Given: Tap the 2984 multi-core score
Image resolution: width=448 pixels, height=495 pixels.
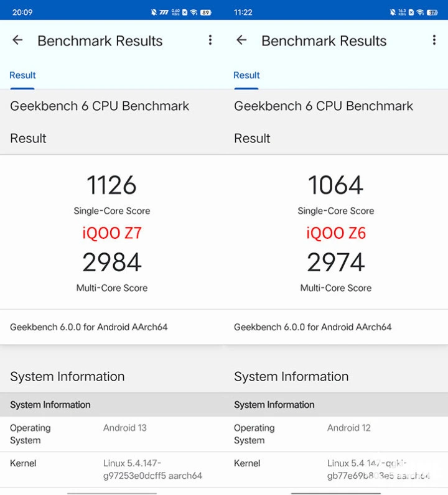Looking at the screenshot, I should tap(112, 262).
